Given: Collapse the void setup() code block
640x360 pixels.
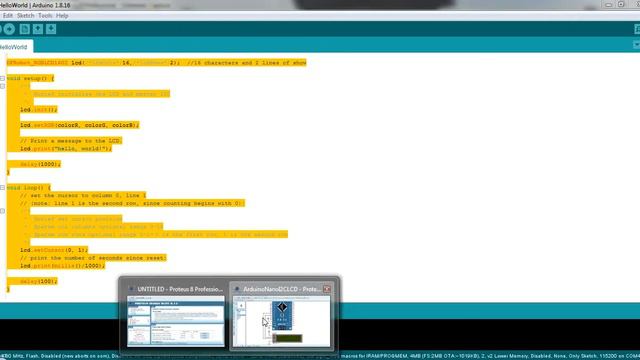Looking at the screenshot, I should tap(2, 78).
